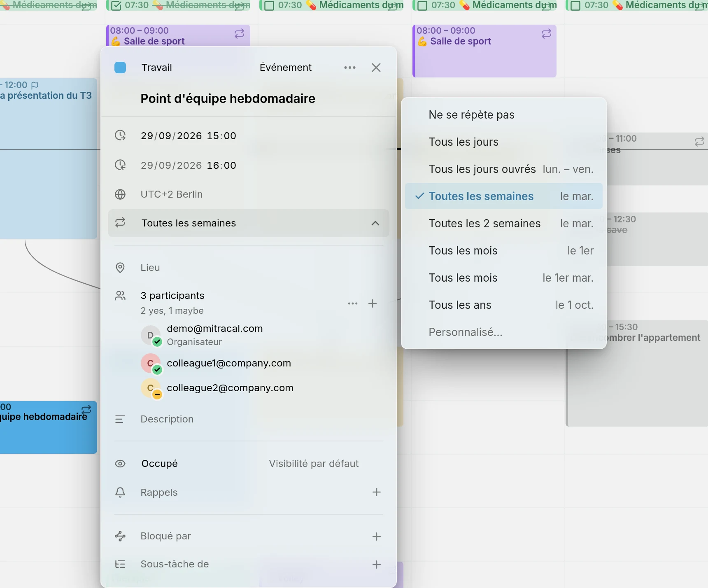Check the 07:30 Médicaments task above the right Salle de sport event
The width and height of the screenshot is (708, 588).
[423, 6]
